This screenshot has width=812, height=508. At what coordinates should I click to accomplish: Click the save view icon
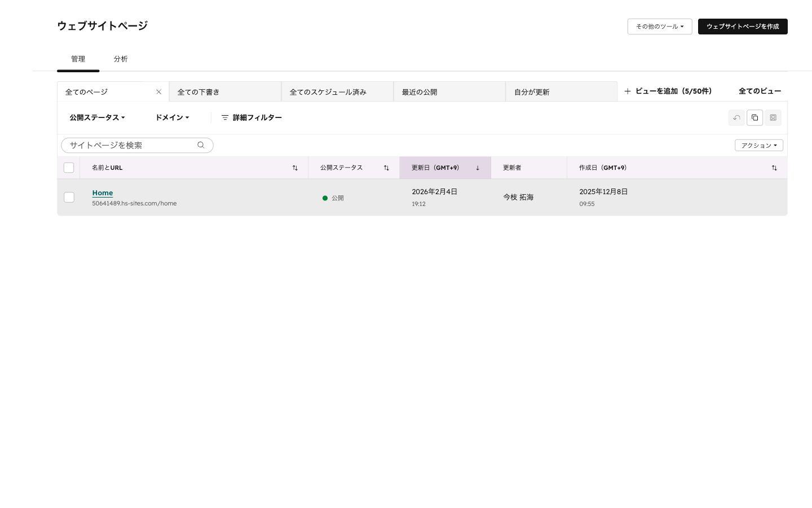click(773, 117)
